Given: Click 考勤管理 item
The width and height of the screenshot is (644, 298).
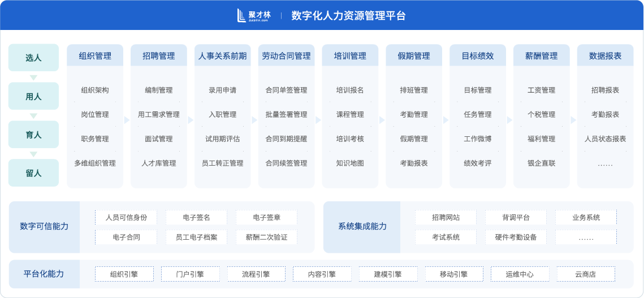Looking at the screenshot, I should [414, 114].
